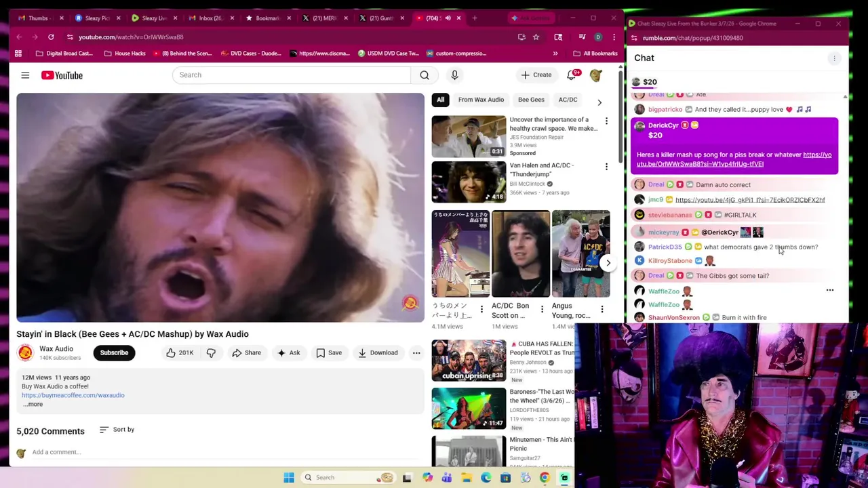This screenshot has height=488, width=868.
Task: Open File Explorer from the taskbar
Action: coord(467,478)
